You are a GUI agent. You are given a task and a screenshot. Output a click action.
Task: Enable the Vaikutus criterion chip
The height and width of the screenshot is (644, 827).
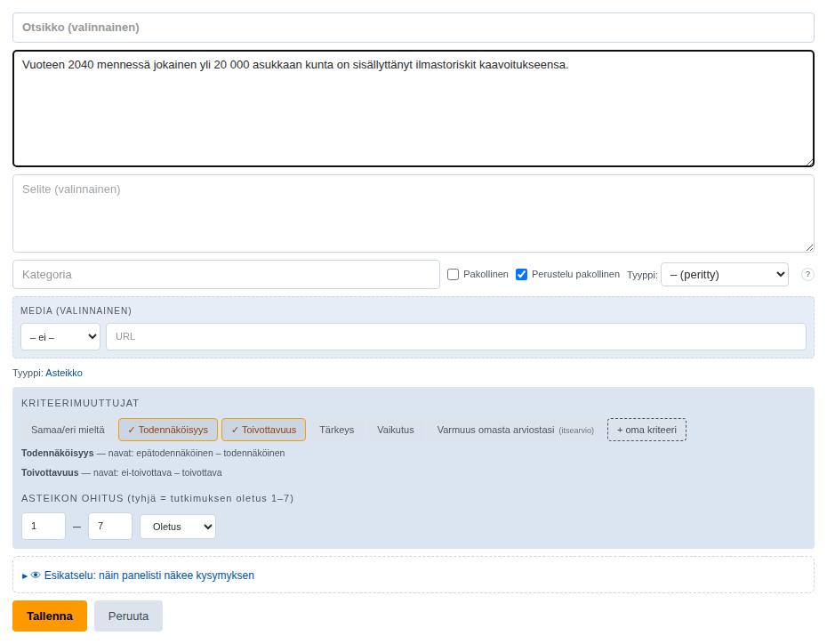396,430
